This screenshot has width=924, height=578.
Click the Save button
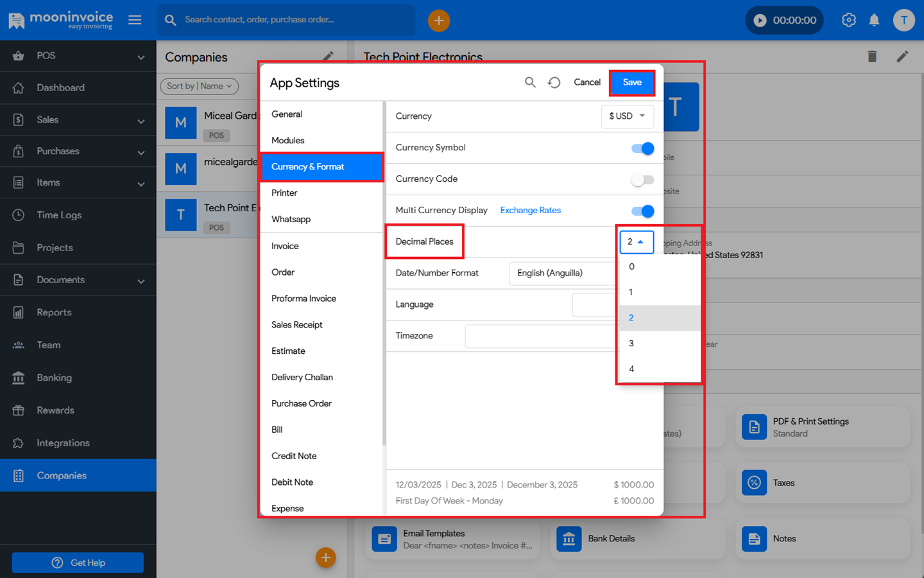(631, 82)
